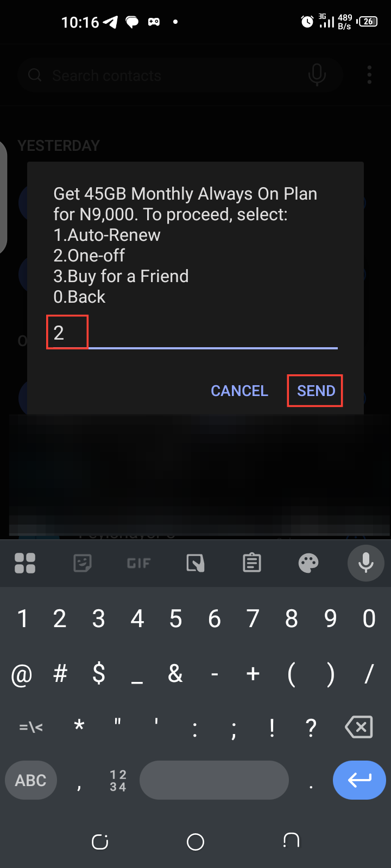
Task: Open the sticker panel on the keyboard
Action: pos(83,563)
